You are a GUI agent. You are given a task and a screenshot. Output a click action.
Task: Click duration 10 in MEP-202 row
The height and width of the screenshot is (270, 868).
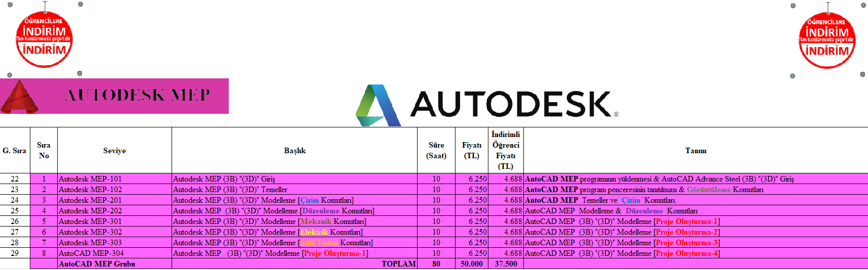point(436,211)
